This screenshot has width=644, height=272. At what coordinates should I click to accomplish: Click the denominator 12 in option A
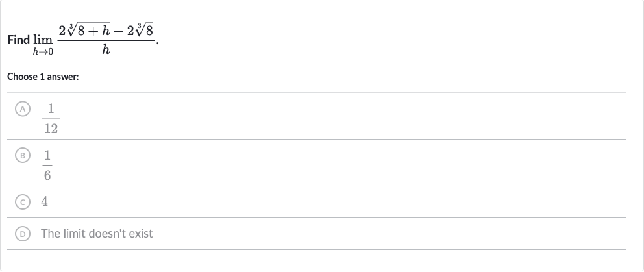coord(51,129)
